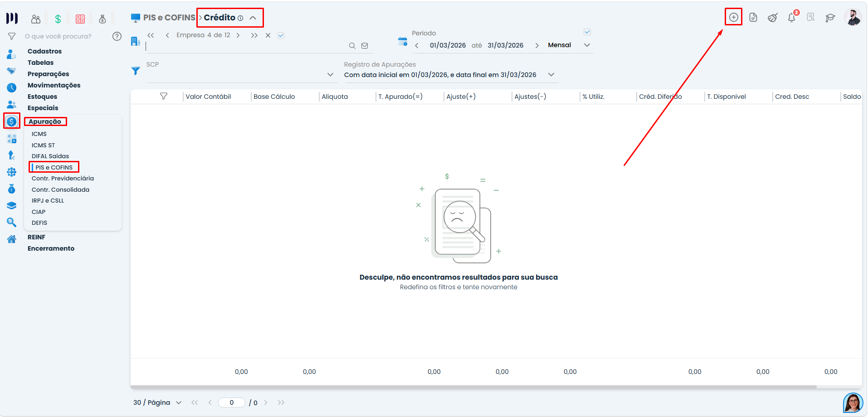Open the 30 / Página page size dropdown
Viewport: 868px width, 417px height.
(157, 402)
